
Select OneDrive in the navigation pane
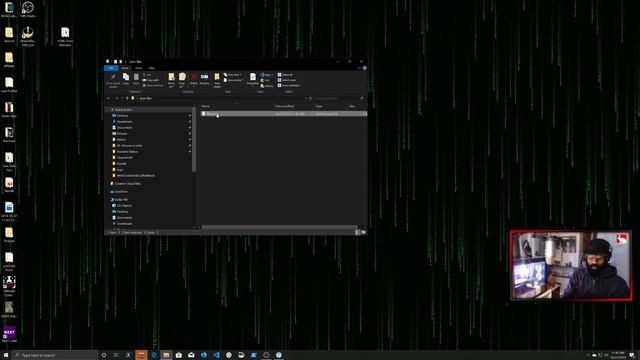[x=121, y=191]
